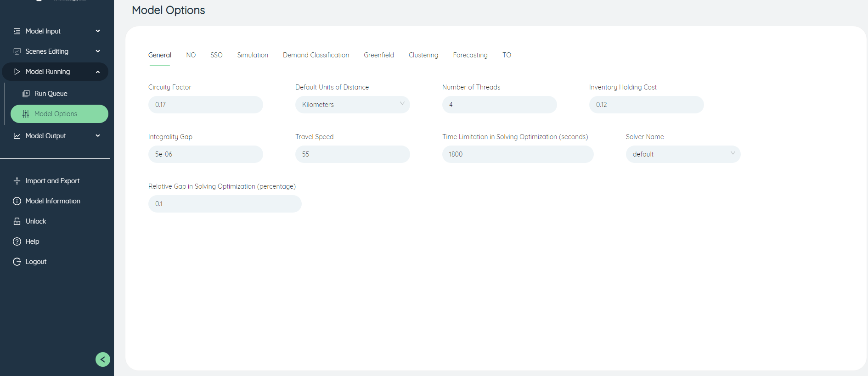Image resolution: width=868 pixels, height=376 pixels.
Task: Click the Model Input menu label
Action: click(x=43, y=31)
